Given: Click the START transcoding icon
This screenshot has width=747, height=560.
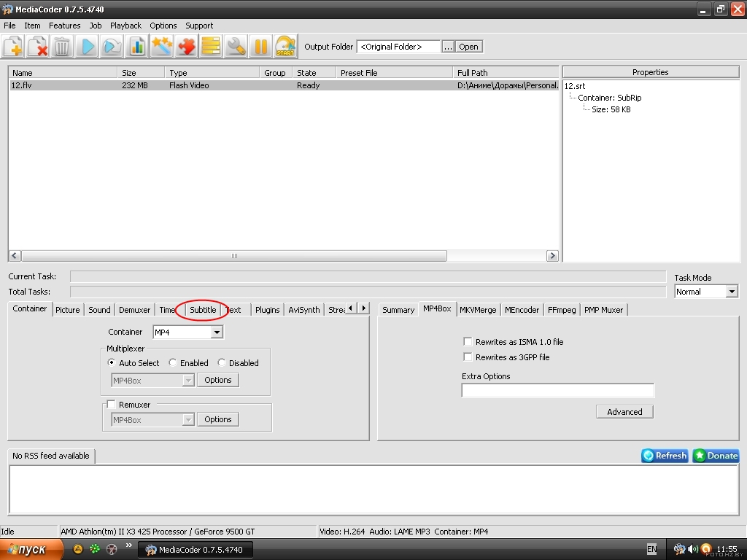Looking at the screenshot, I should click(x=285, y=47).
